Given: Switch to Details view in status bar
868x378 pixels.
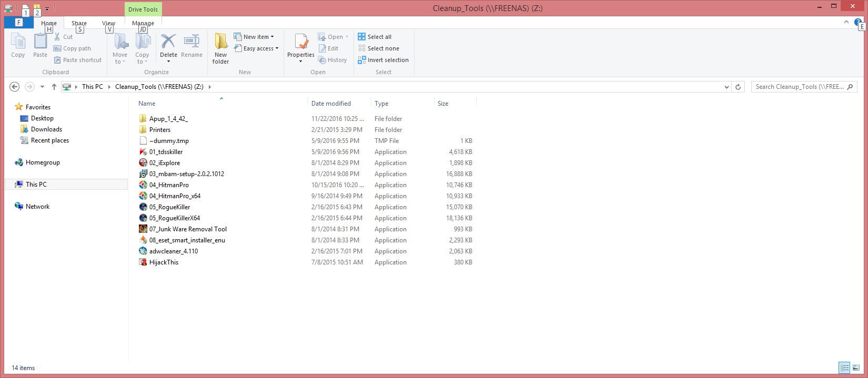Looking at the screenshot, I should coord(844,367).
